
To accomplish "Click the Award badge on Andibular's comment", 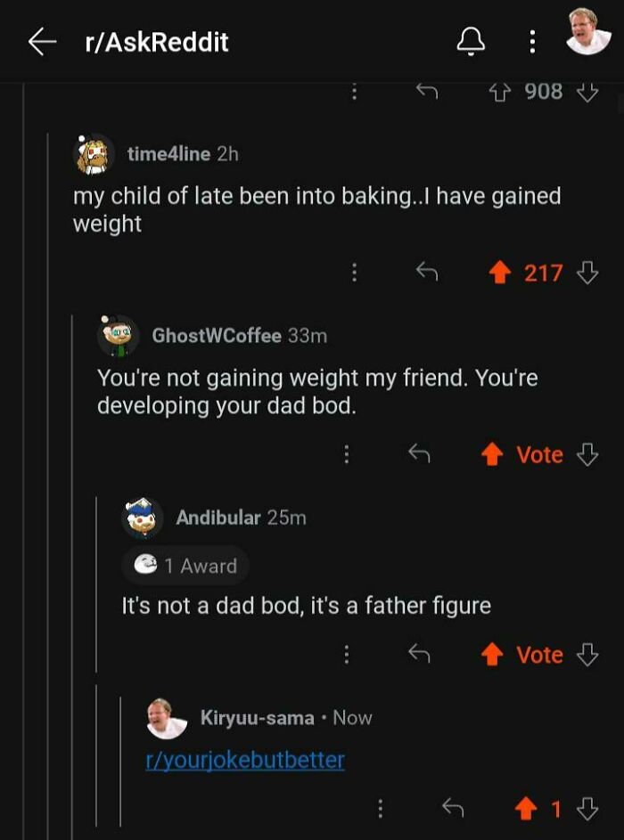I will 185,564.
